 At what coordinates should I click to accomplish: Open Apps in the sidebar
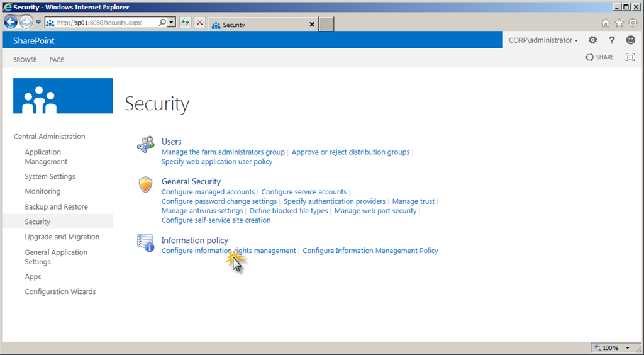(33, 276)
